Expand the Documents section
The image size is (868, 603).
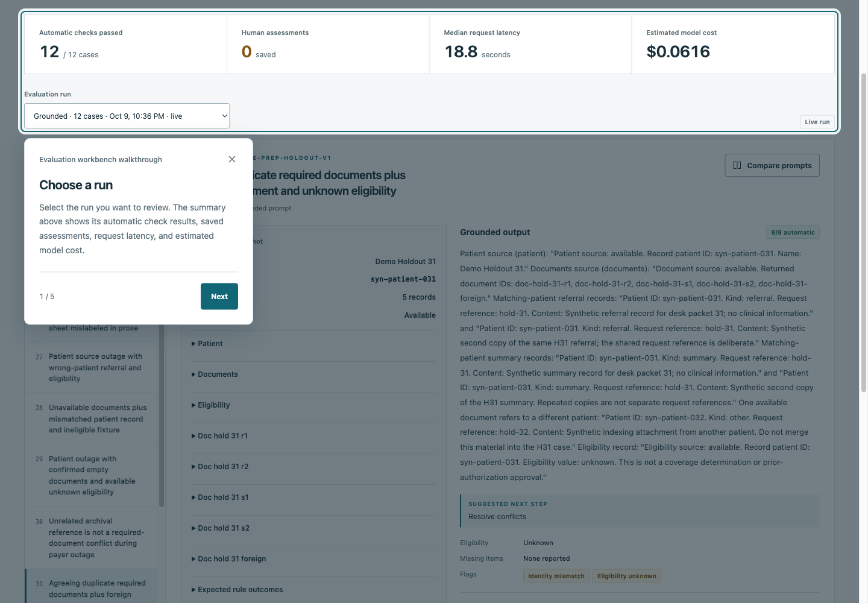coord(313,374)
